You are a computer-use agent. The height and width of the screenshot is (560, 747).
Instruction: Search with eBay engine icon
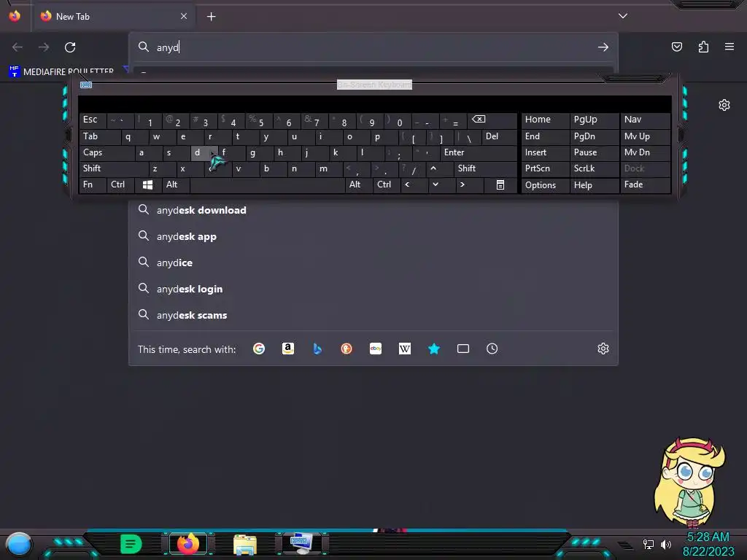(376, 349)
